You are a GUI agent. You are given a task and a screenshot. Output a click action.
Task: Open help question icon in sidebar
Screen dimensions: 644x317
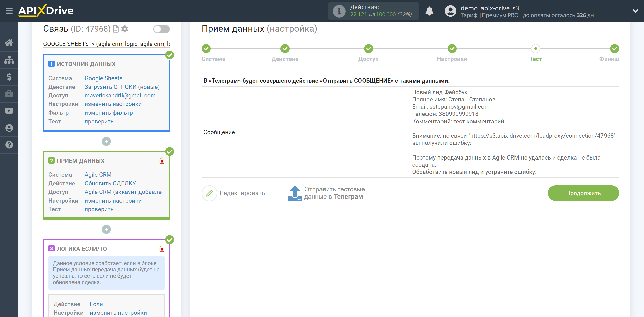point(9,145)
